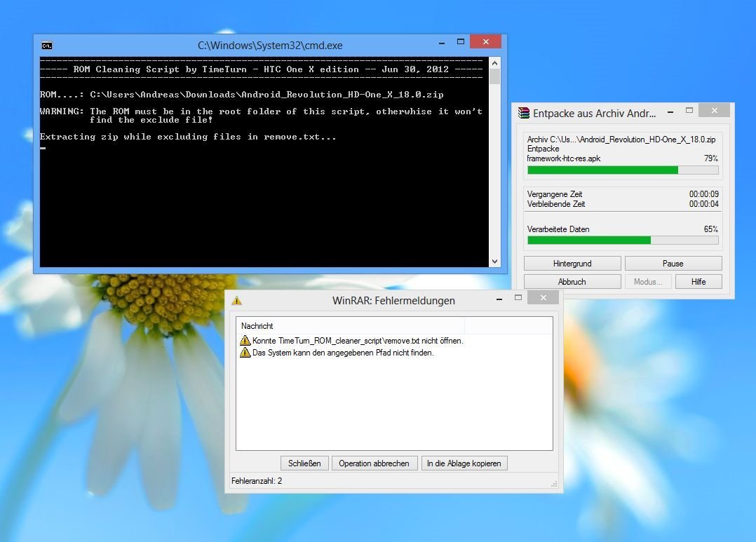The width and height of the screenshot is (756, 542).
Task: Close the cmd.exe window
Action: [x=485, y=41]
